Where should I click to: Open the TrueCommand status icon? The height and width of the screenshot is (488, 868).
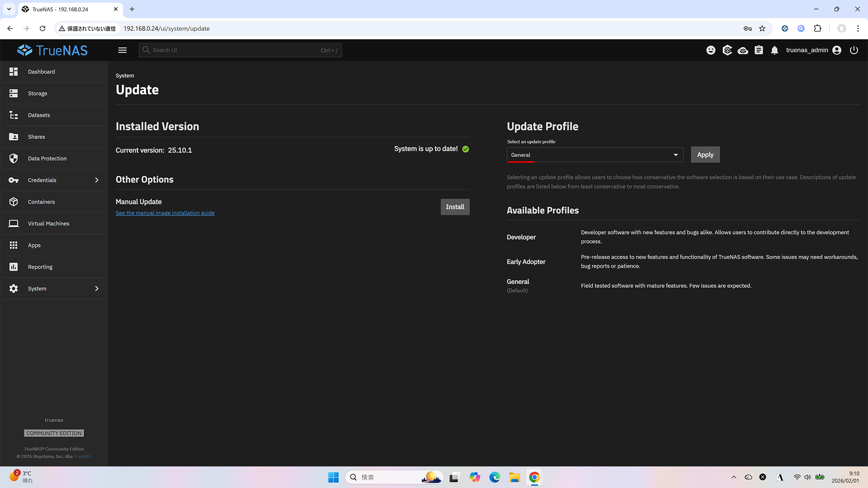coord(727,50)
